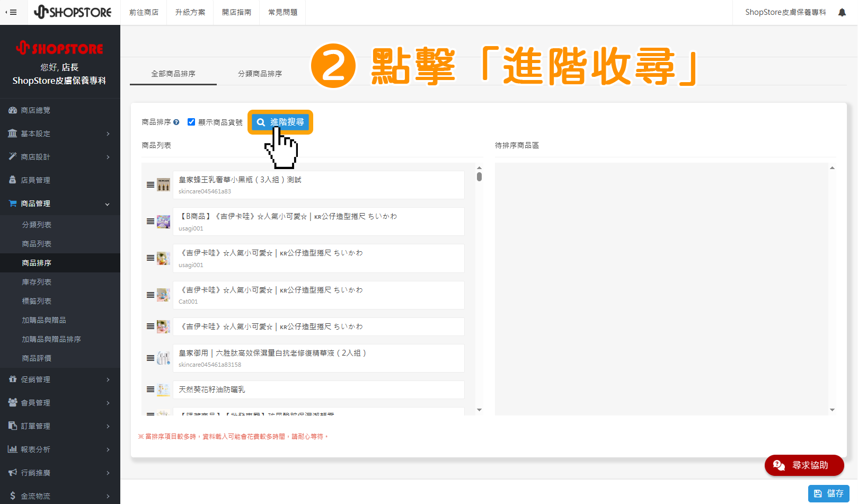The image size is (858, 504).
Task: Open the notification bell
Action: [x=842, y=12]
